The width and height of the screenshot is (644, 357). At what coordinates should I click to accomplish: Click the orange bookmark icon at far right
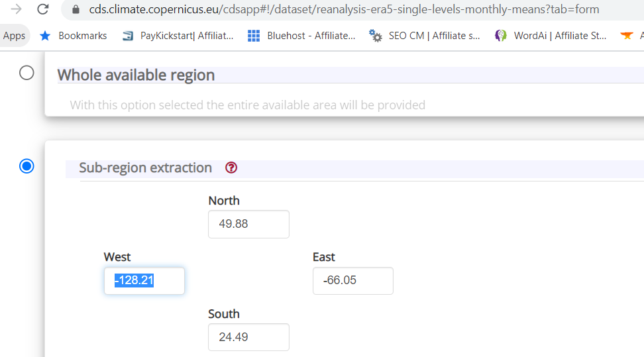click(627, 36)
